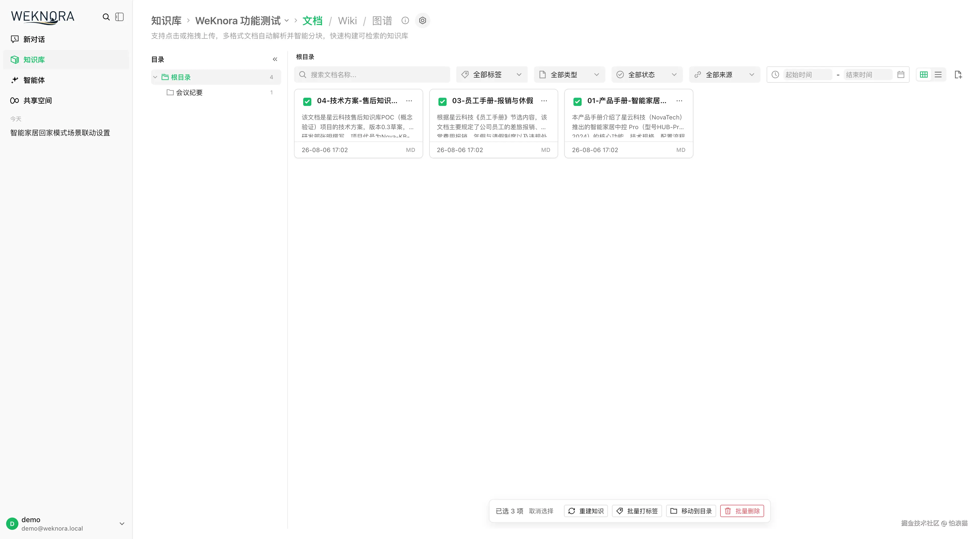The width and height of the screenshot is (980, 539).
Task: Collapse the 目录 directory panel
Action: tap(275, 59)
